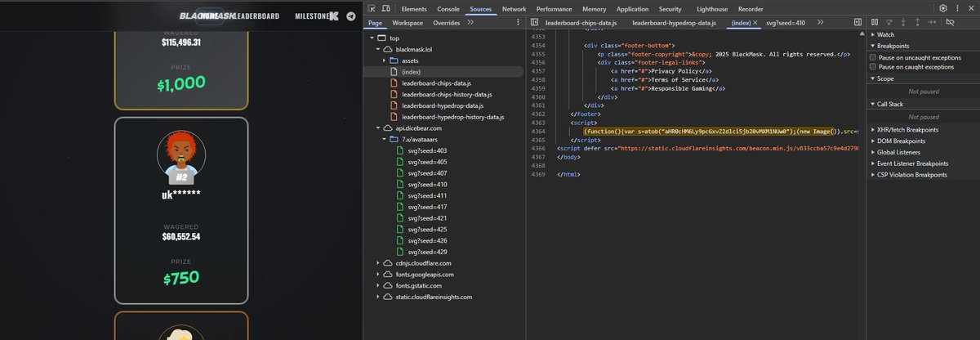Collapse the top frame node

tap(372, 38)
